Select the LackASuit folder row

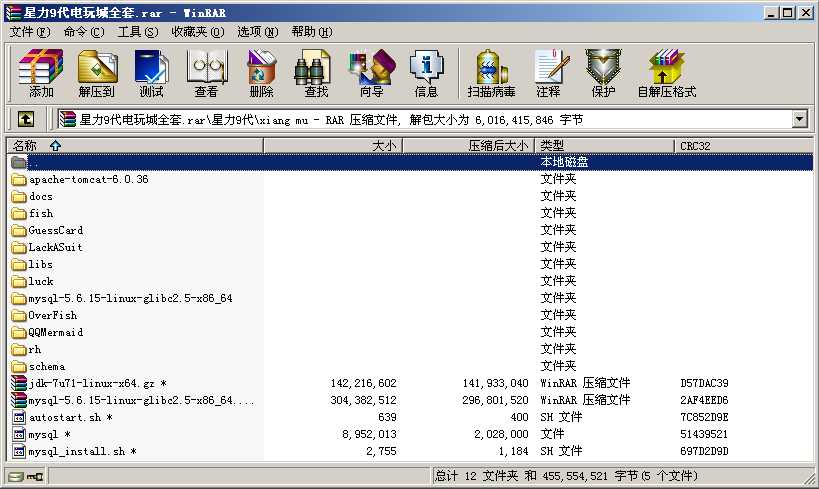point(411,248)
